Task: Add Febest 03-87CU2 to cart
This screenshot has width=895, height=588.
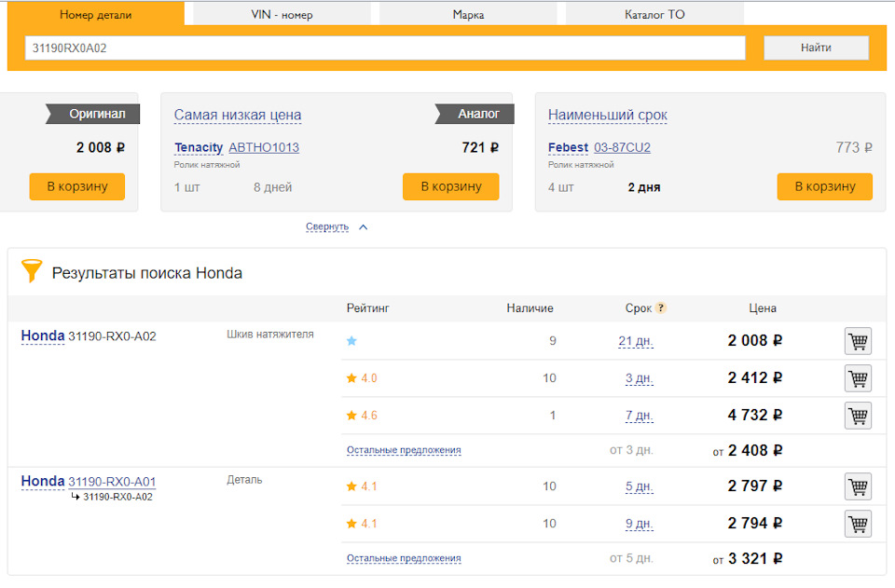Action: (x=825, y=186)
